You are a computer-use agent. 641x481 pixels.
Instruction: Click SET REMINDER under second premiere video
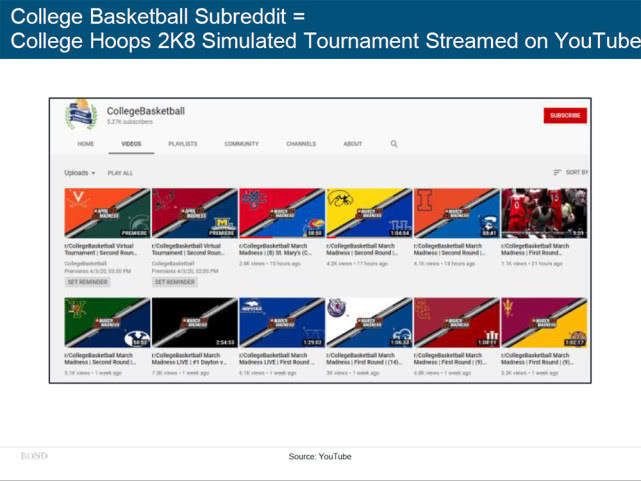pyautogui.click(x=175, y=282)
